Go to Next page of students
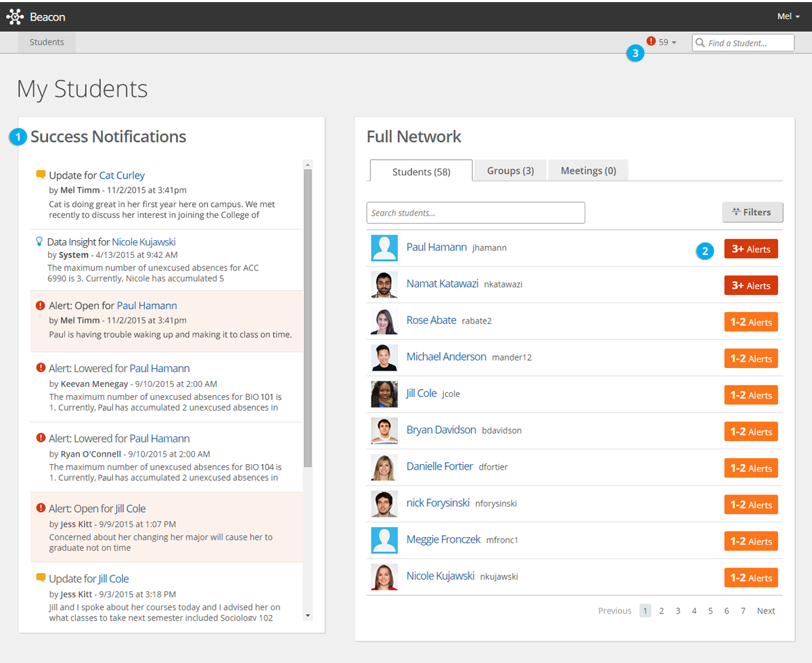This screenshot has width=812, height=663. tap(765, 611)
